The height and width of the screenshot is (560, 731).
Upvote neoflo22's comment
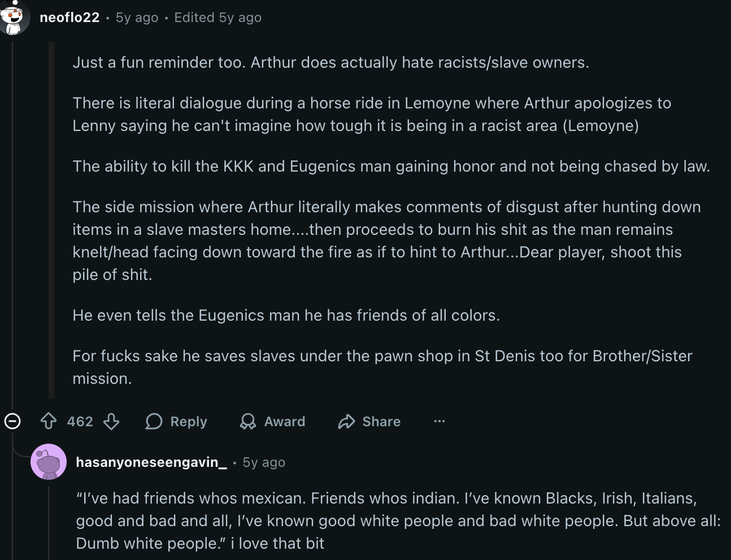[x=49, y=421]
